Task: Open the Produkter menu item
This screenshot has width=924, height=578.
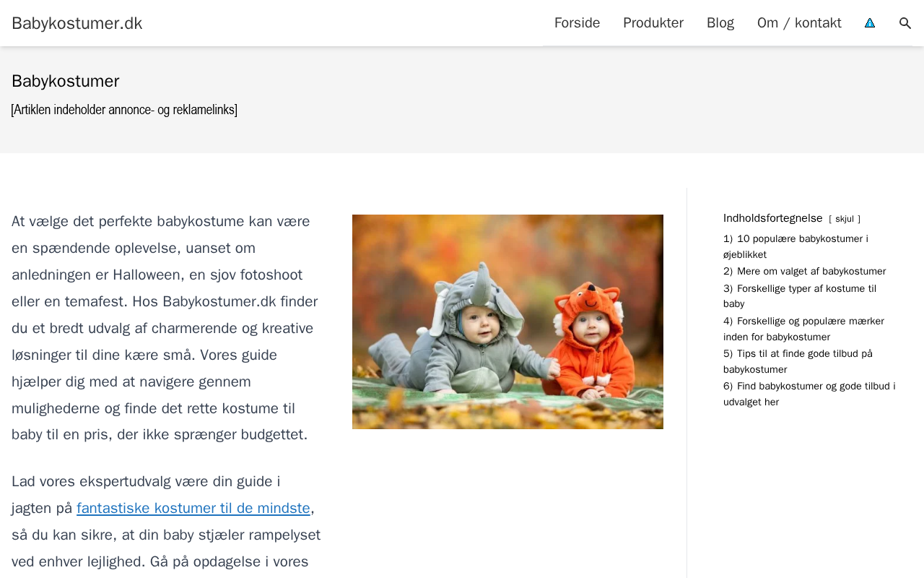Action: pos(653,23)
